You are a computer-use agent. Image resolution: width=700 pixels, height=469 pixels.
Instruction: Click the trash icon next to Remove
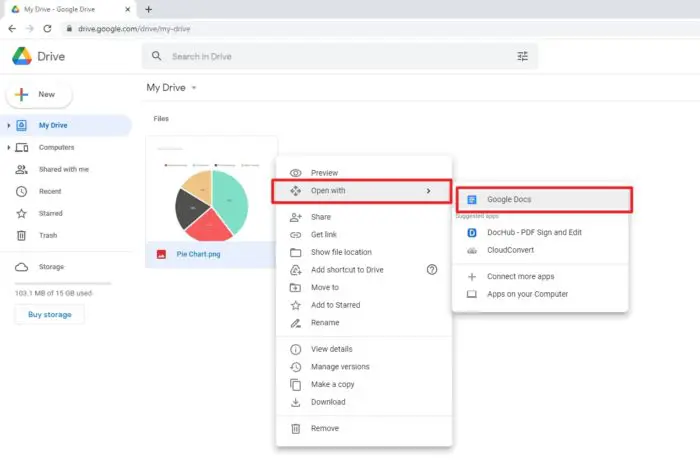coord(296,428)
